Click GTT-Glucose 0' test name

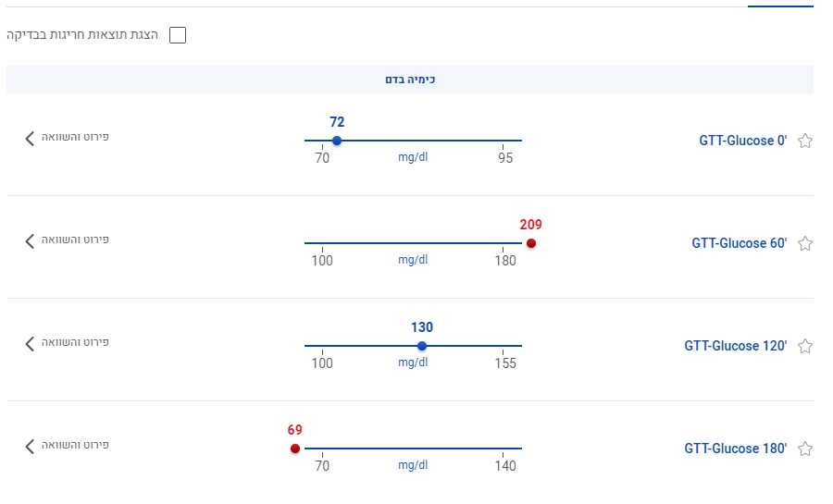pos(742,141)
